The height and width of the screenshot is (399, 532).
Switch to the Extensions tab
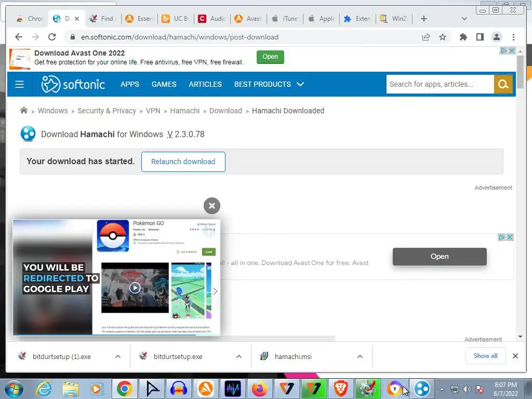pos(357,19)
